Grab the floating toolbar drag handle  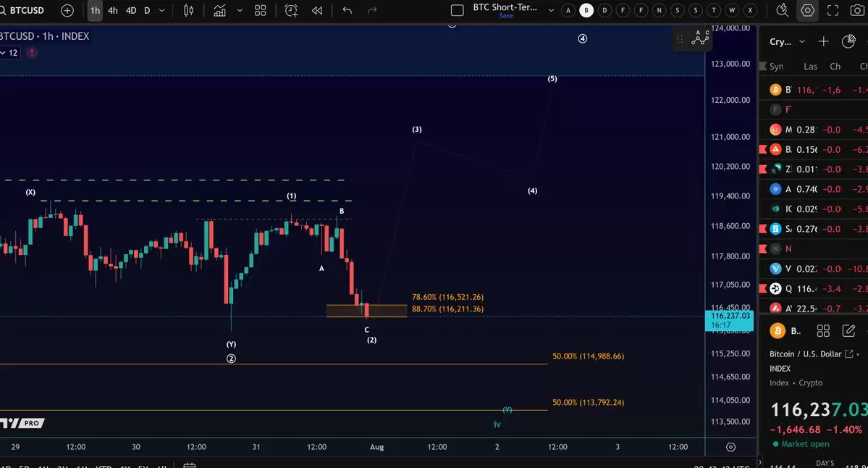point(679,38)
